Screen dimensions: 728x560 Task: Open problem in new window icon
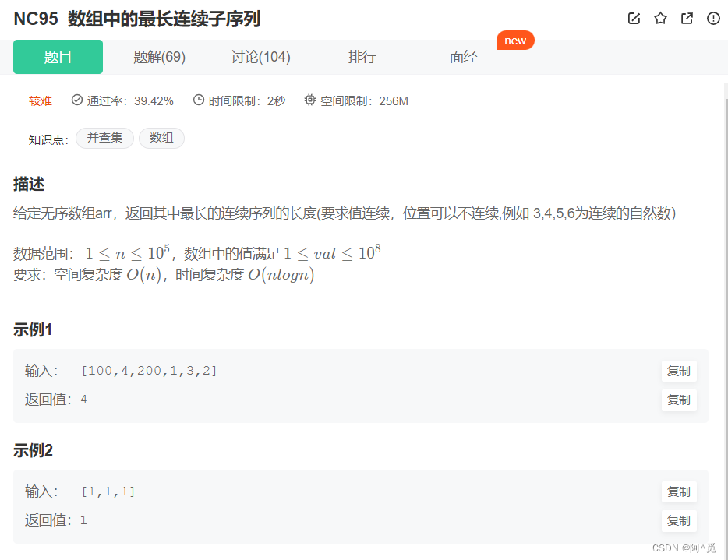(x=687, y=19)
